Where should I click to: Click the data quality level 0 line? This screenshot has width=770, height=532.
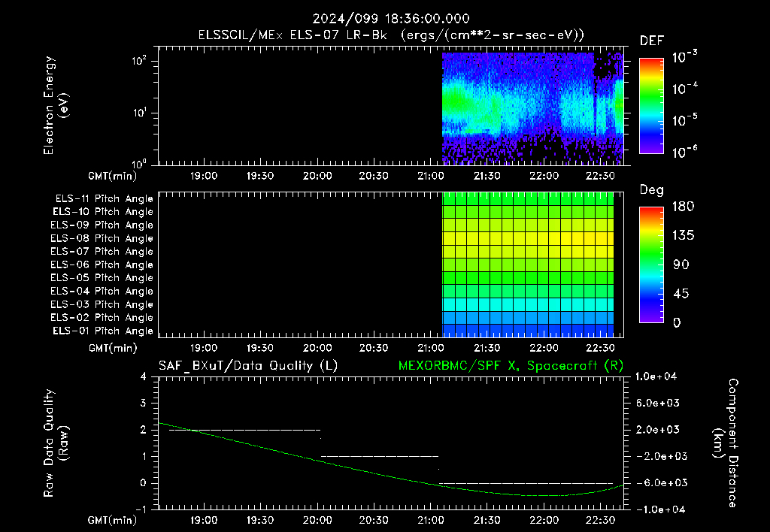pyautogui.click(x=526, y=483)
